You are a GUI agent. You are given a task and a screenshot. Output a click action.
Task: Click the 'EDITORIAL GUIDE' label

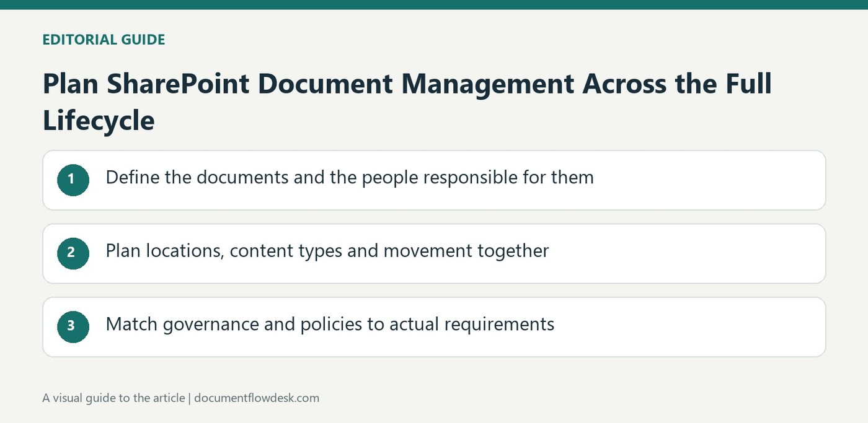point(104,40)
